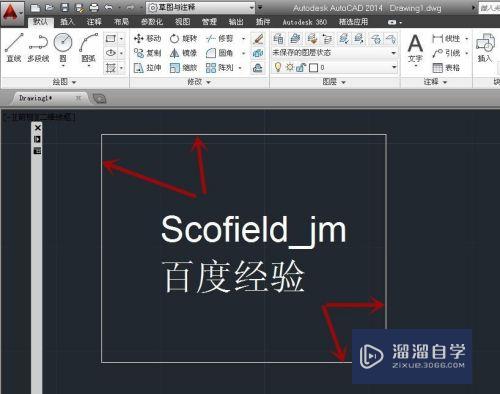Select the Stretch (拉伸) tool

[147, 68]
